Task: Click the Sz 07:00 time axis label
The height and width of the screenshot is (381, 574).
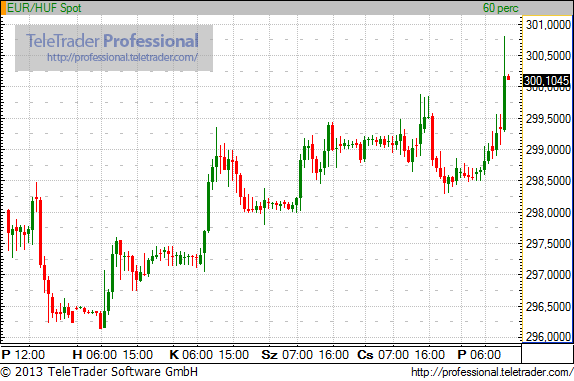Action: pos(287,355)
